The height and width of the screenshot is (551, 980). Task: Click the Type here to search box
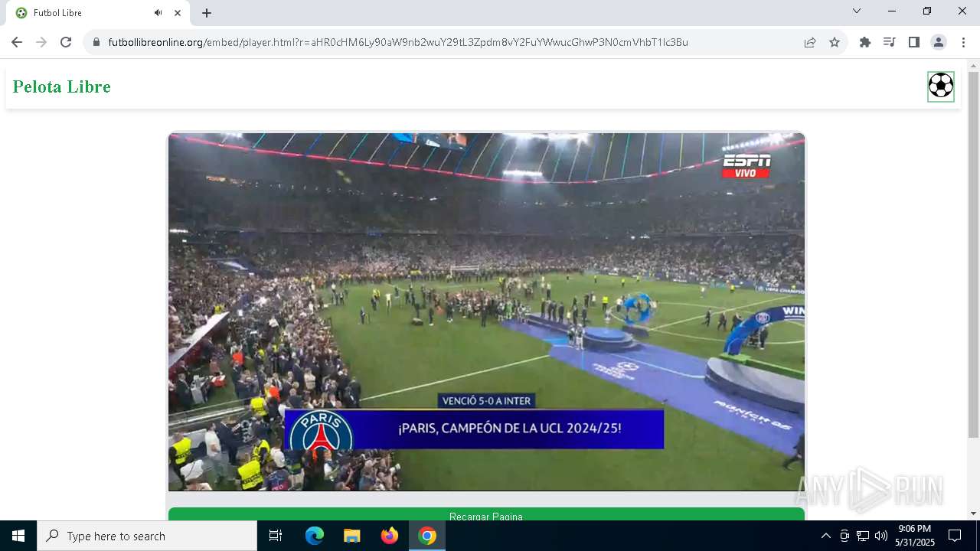[147, 536]
